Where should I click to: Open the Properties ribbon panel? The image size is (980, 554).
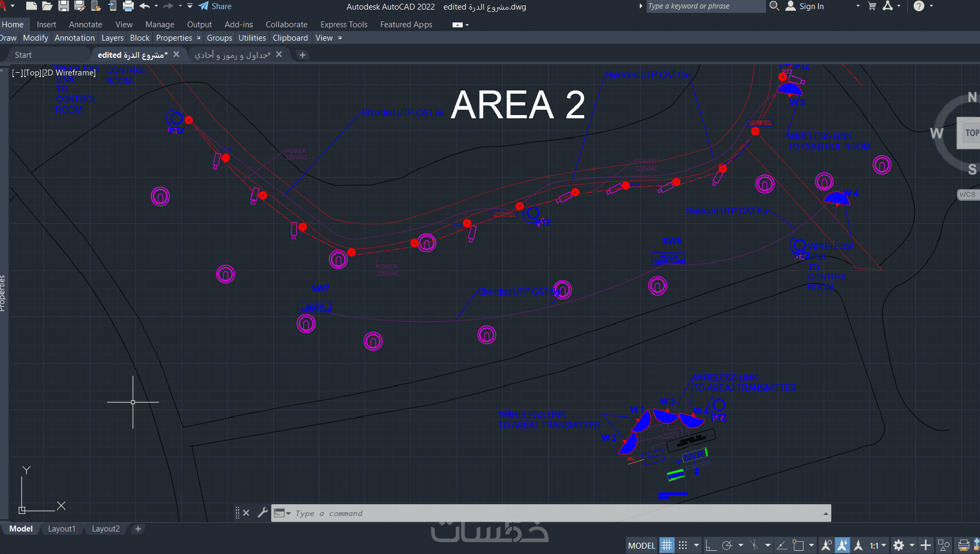174,38
